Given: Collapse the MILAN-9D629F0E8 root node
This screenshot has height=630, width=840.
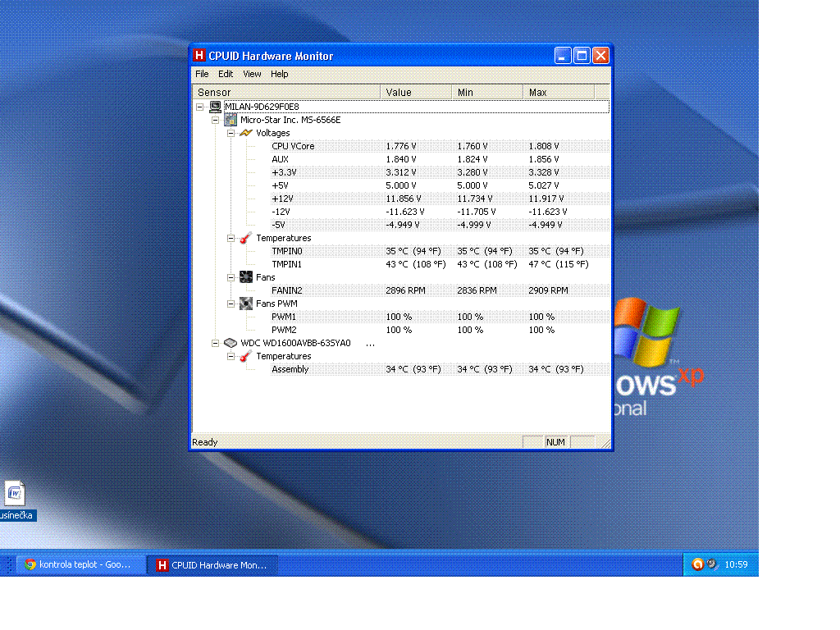Looking at the screenshot, I should (200, 107).
